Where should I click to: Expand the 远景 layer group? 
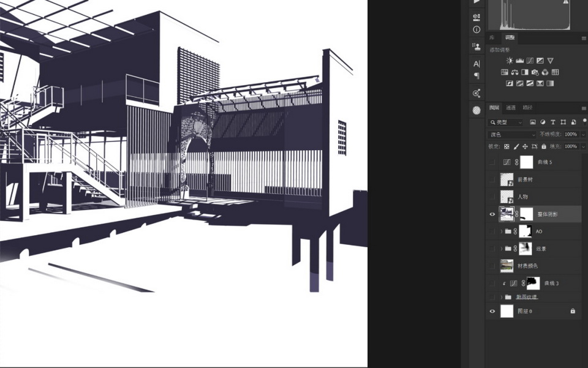coord(501,249)
